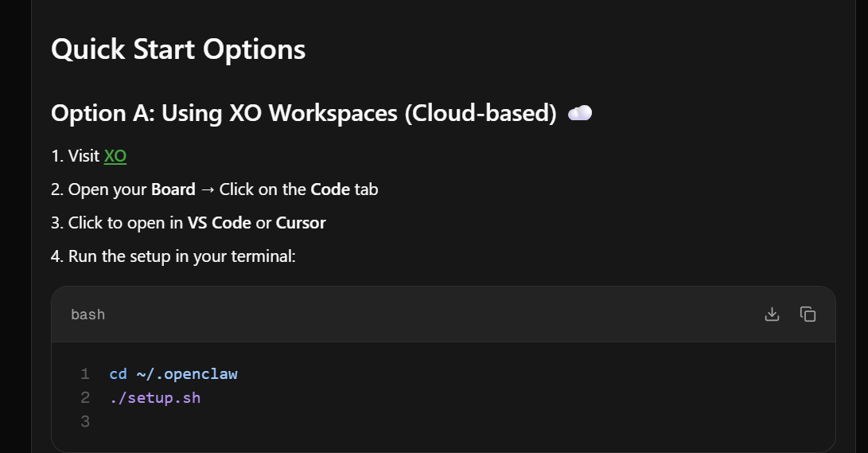Click the 'Quick Start Options' heading

point(178,49)
